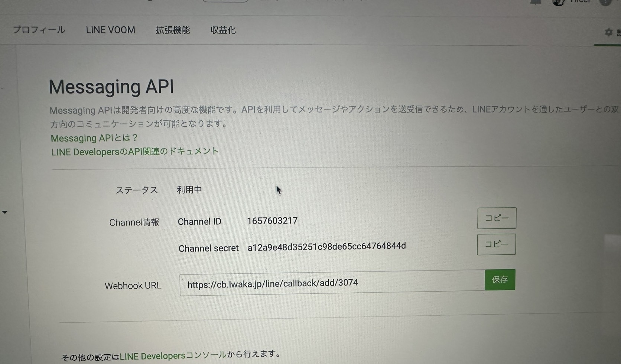The image size is (621, 364).
Task: Copy the Channel secret with コピー button
Action: tap(496, 244)
